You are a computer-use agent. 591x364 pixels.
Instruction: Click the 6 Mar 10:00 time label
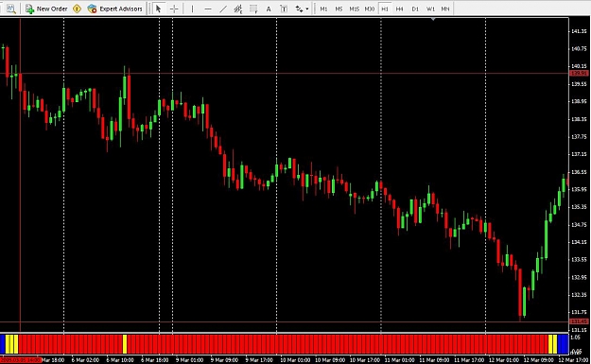pyautogui.click(x=120, y=360)
